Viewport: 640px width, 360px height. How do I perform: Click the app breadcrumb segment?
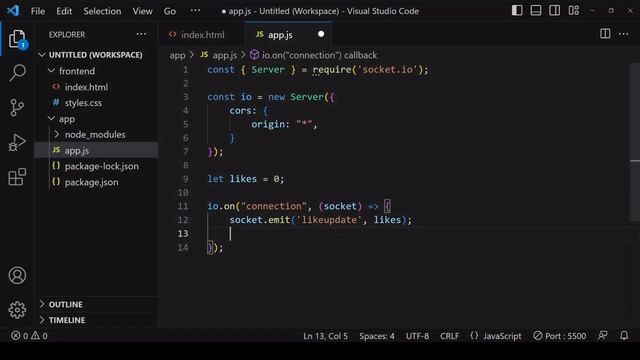[178, 55]
